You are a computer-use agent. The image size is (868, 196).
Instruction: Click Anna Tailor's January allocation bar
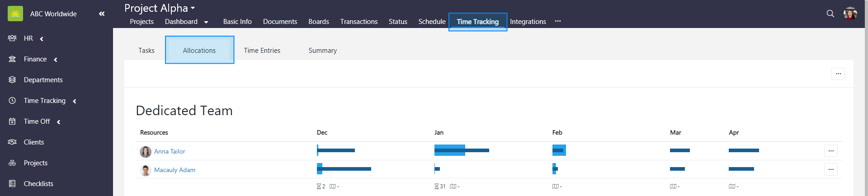[x=461, y=150]
